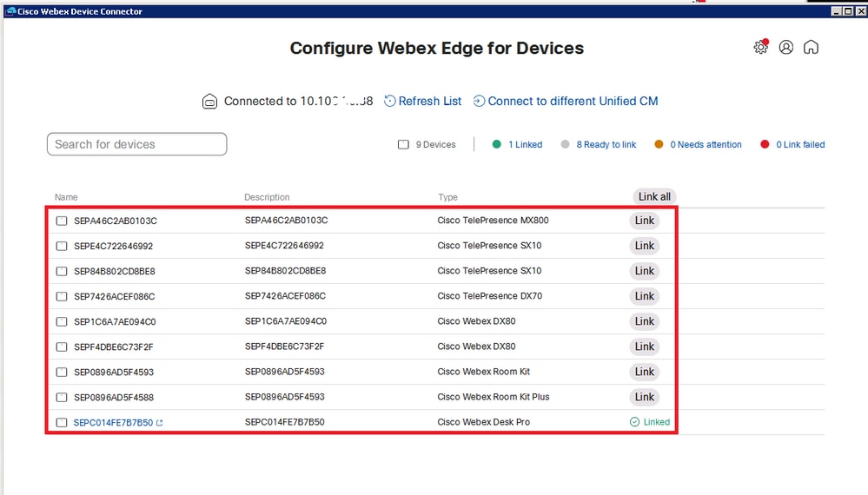Click the arrow icon beside Connect to different Unified CM
This screenshot has height=495, width=868.
point(479,102)
